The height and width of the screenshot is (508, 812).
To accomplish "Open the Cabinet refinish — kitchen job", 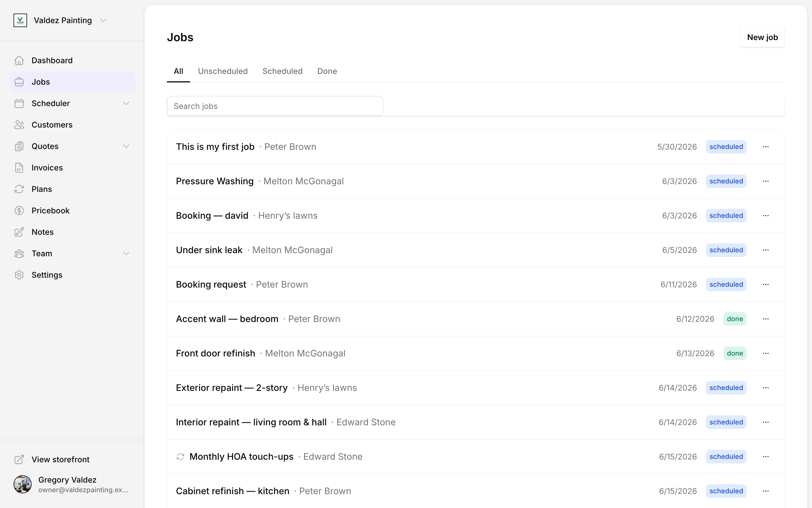I will (x=476, y=491).
